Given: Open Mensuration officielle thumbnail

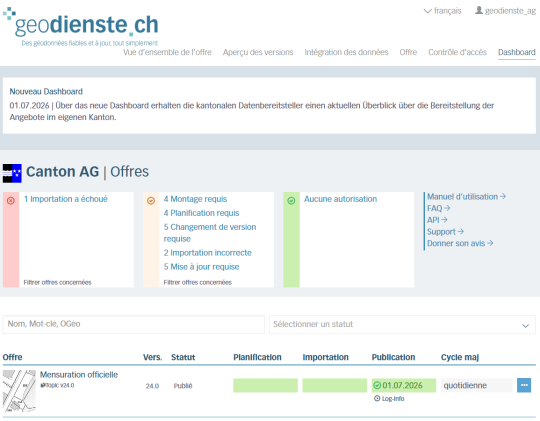Looking at the screenshot, I should click(x=19, y=391).
